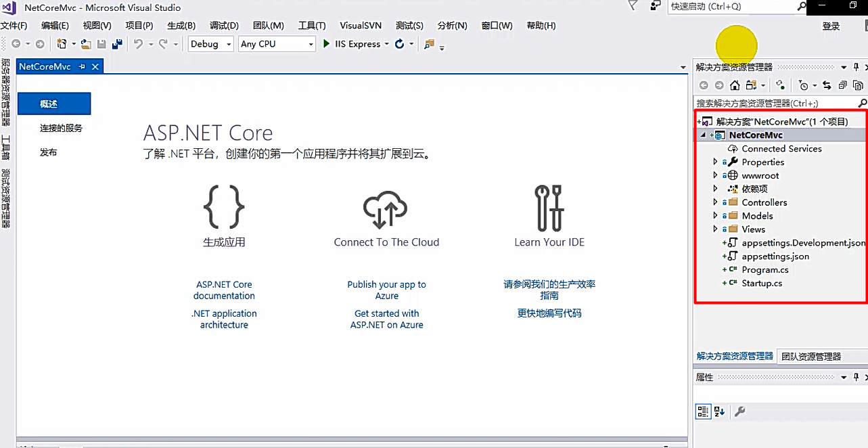Click the Solution Explorer back arrow icon

pyautogui.click(x=704, y=85)
